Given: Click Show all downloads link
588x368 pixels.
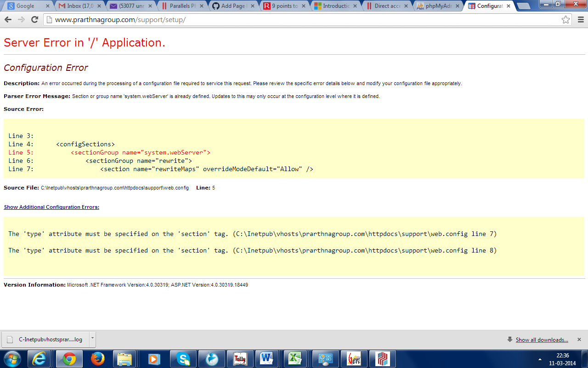Looking at the screenshot, I should (542, 340).
